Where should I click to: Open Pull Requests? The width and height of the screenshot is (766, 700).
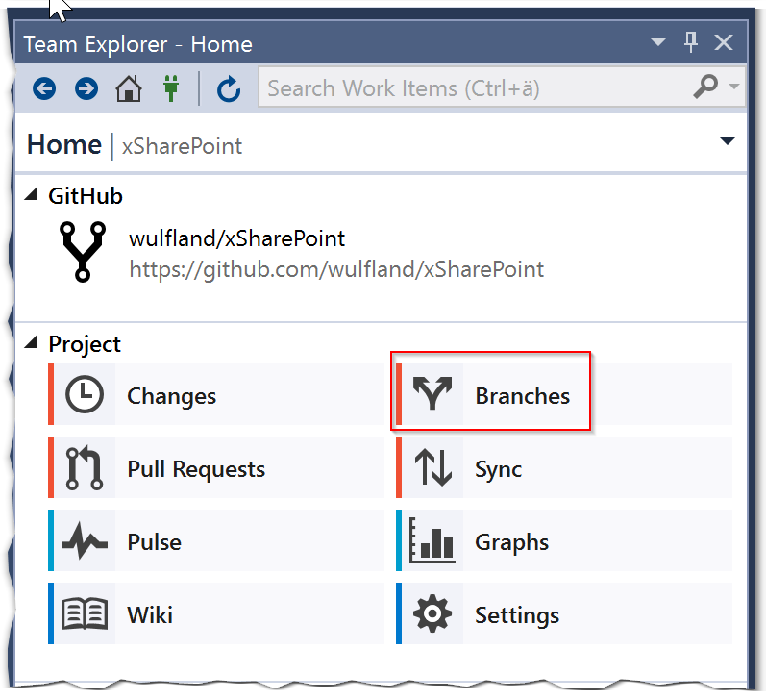point(196,469)
